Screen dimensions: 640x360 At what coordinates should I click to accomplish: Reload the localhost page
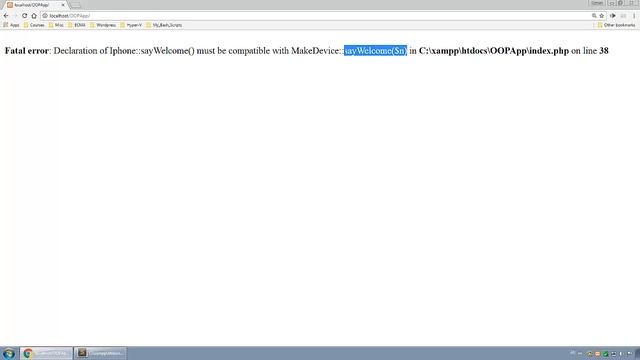(24, 16)
